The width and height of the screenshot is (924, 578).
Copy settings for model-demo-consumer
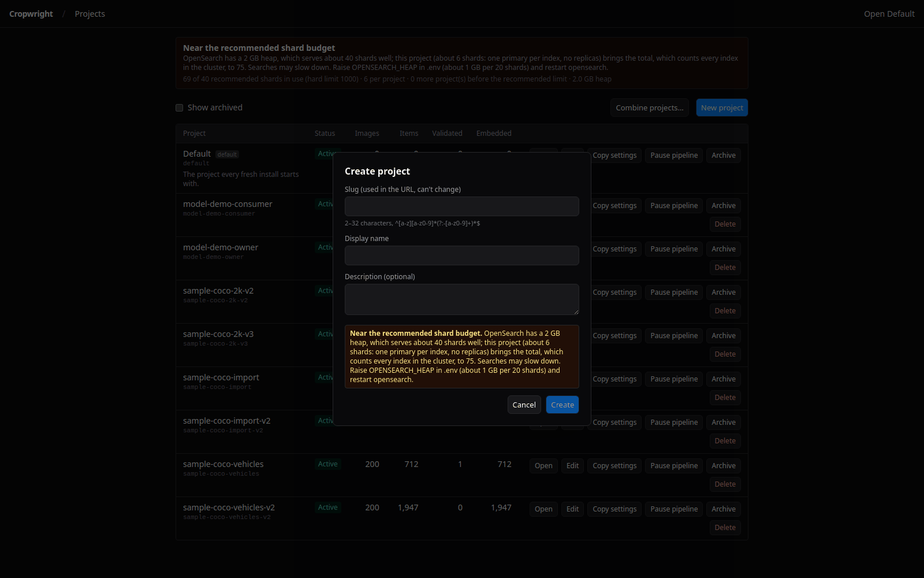(614, 206)
